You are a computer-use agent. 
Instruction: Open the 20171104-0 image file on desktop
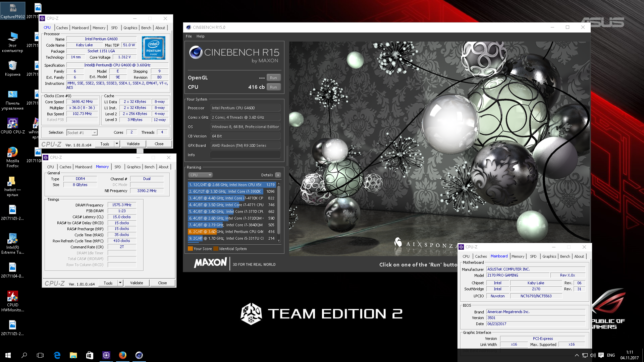pos(12,270)
